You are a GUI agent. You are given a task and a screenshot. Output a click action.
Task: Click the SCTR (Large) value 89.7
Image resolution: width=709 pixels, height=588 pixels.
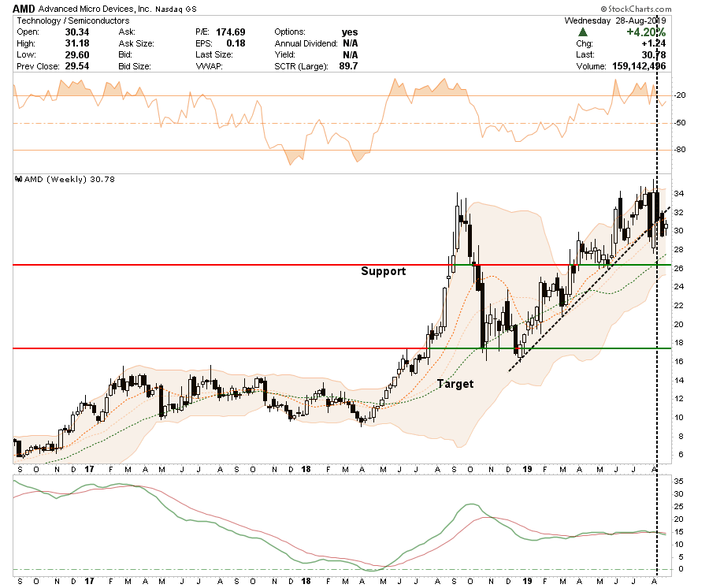[348, 66]
